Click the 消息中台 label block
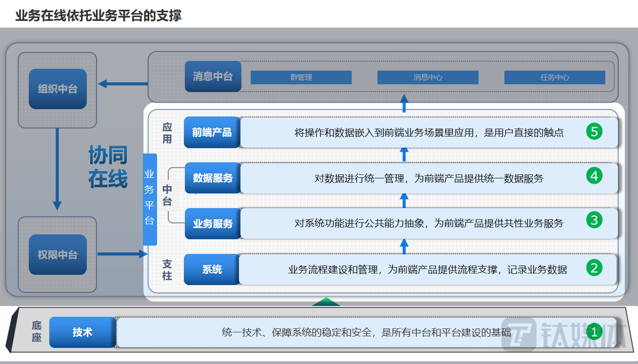The image size is (638, 364). click(213, 77)
